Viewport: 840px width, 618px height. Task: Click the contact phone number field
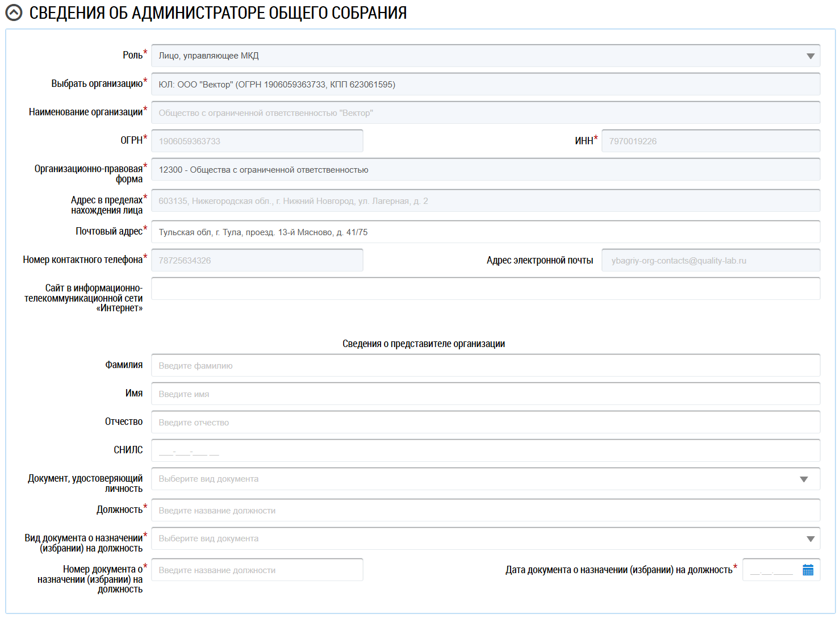point(257,260)
